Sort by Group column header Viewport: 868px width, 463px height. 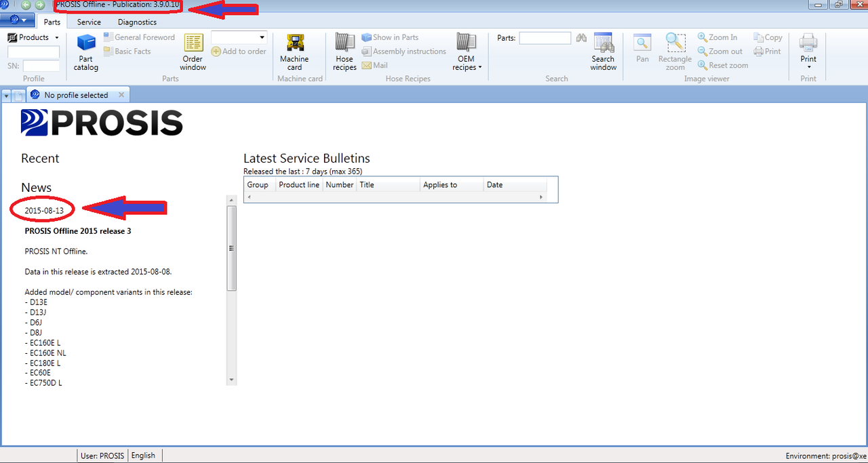click(x=259, y=184)
